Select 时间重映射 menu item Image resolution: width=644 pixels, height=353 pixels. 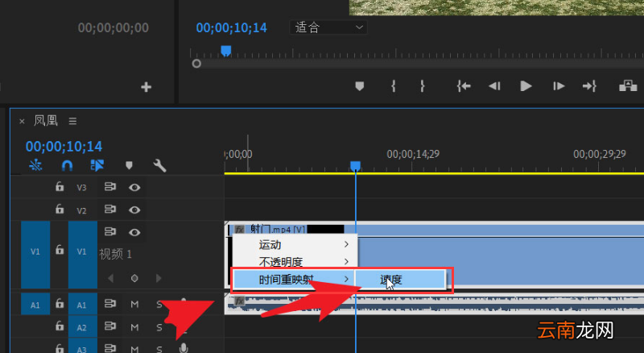(x=294, y=280)
